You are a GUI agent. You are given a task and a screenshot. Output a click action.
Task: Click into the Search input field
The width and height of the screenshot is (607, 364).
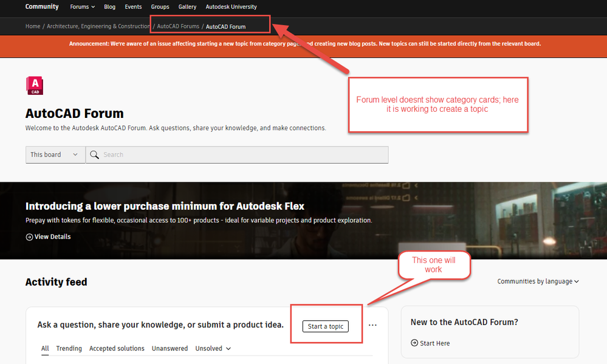(237, 154)
